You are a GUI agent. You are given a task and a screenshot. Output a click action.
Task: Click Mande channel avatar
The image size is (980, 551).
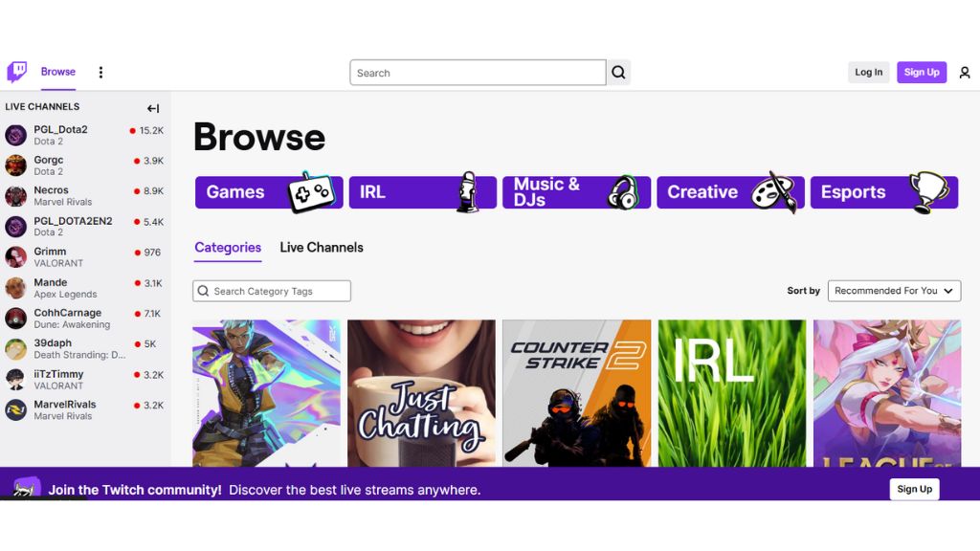(15, 288)
